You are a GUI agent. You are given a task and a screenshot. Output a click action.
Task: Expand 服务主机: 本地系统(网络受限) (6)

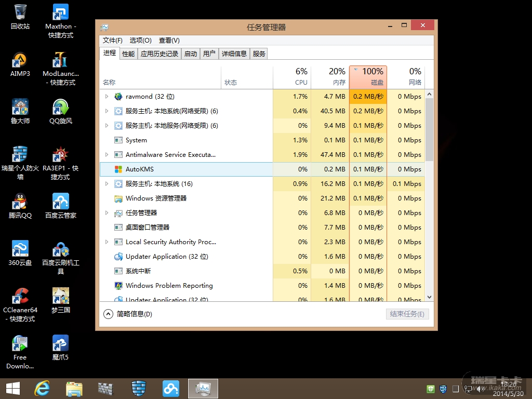[x=107, y=111]
